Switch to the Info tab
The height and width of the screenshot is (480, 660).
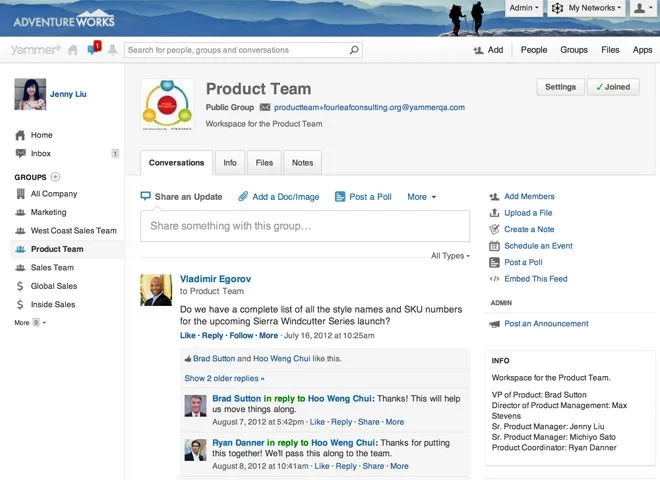point(230,163)
